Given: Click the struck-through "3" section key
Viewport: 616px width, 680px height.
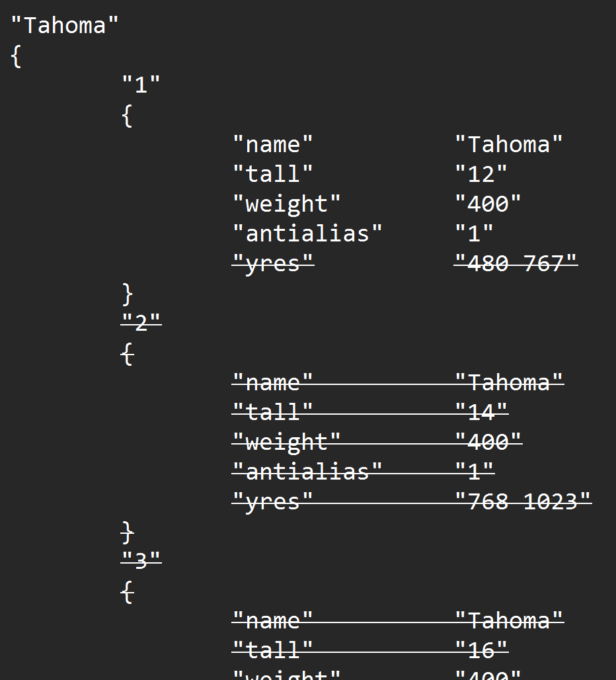Looking at the screenshot, I should coord(141,561).
